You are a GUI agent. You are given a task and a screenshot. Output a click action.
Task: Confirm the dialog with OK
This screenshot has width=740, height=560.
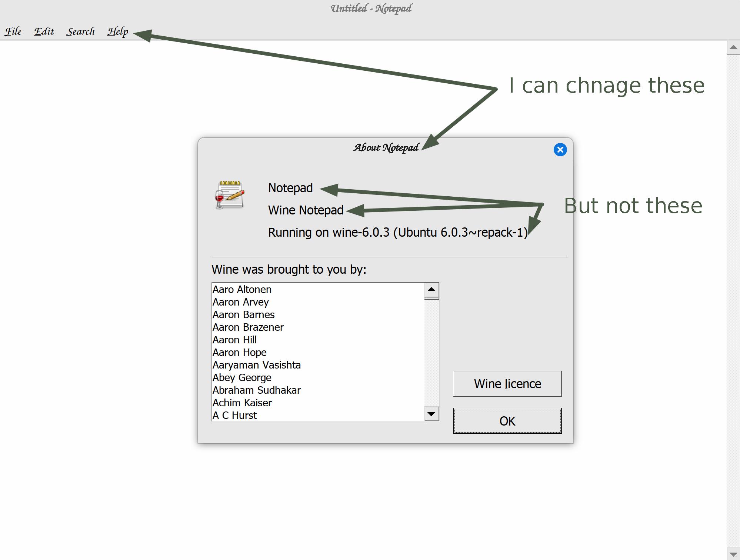[x=507, y=421]
